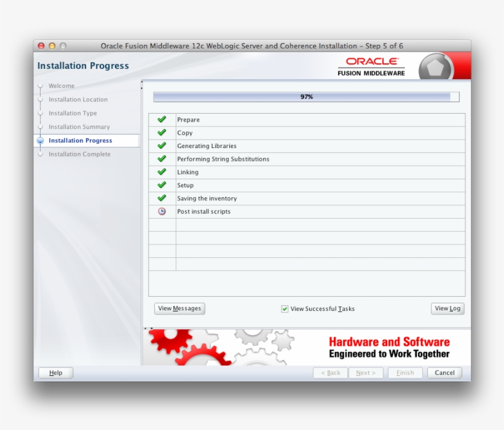The image size is (504, 430).
Task: Select the Installation Complete step
Action: coord(79,154)
